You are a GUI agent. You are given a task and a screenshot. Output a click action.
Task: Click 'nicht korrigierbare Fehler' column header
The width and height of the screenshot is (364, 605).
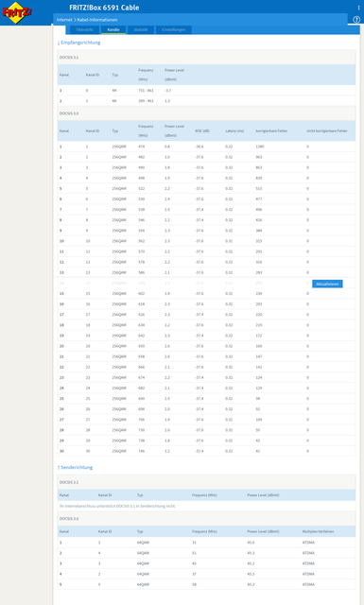click(327, 130)
